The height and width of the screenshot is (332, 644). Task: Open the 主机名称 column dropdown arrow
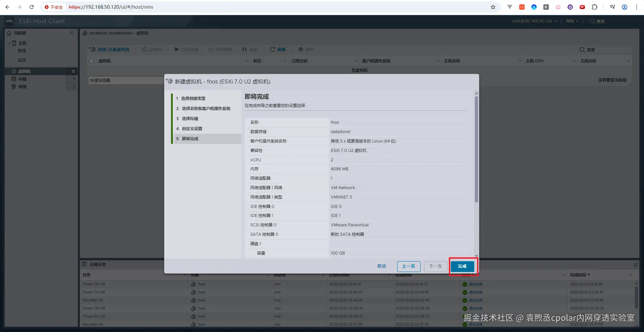(x=520, y=61)
